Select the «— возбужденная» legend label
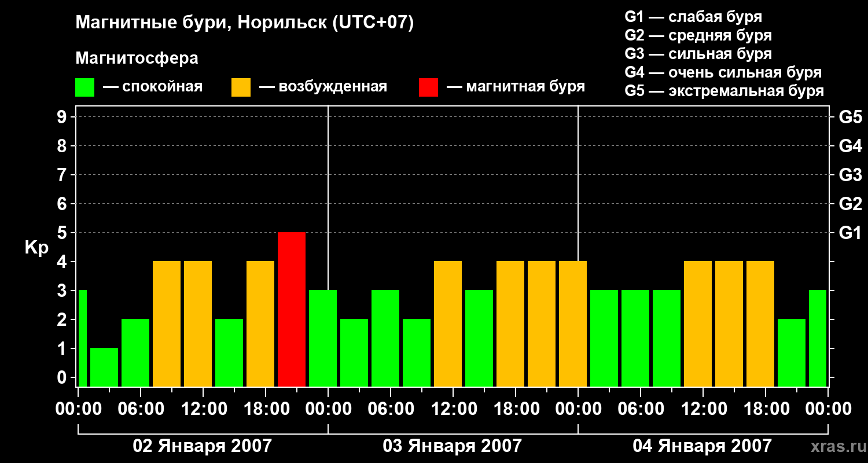Image resolution: width=868 pixels, height=463 pixels. pos(323,87)
